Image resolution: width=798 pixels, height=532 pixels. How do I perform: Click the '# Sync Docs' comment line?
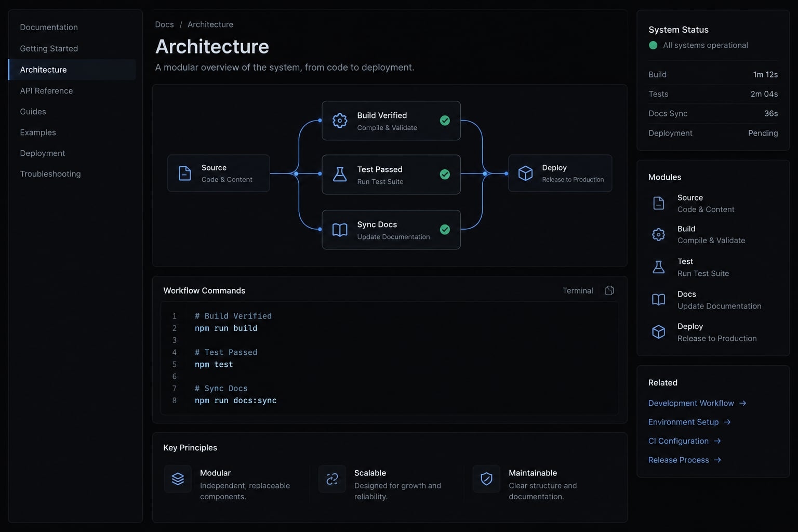point(221,389)
